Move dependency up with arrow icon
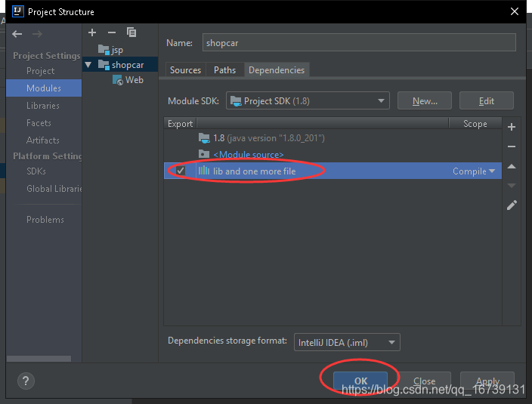Screen dimensions: 532x404 pyautogui.click(x=512, y=166)
